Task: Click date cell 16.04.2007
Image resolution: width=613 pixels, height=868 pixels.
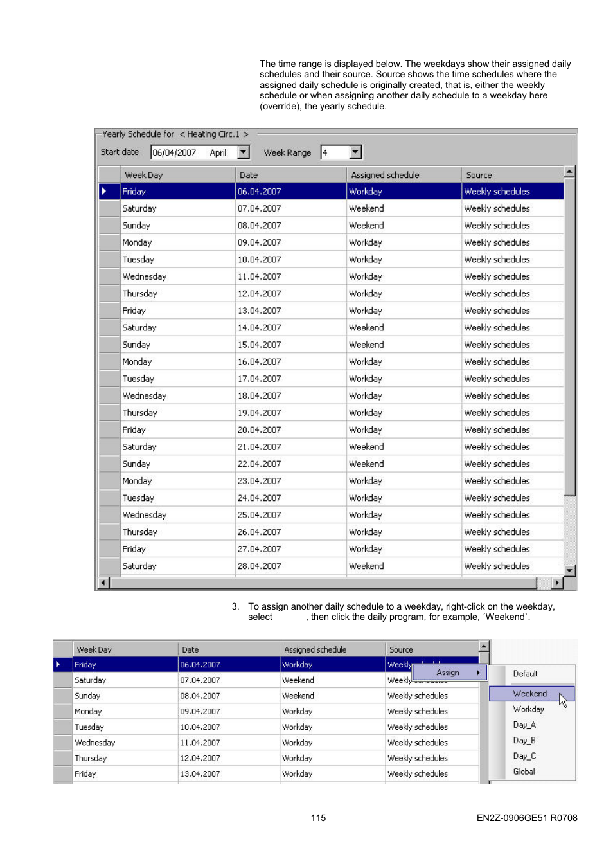Action: click(291, 362)
